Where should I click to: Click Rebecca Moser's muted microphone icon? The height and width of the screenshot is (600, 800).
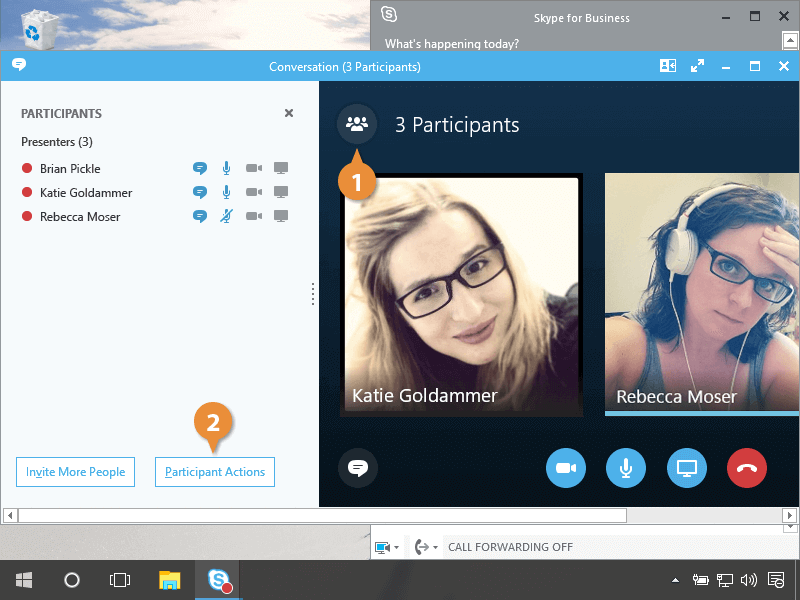click(227, 216)
